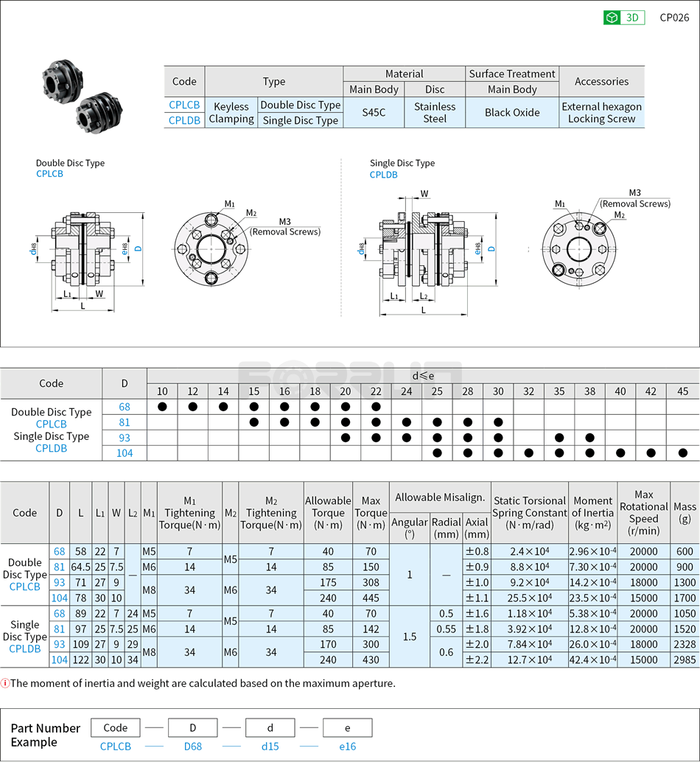Click the Part Number Example label
The width and height of the screenshot is (700, 762).
point(45,735)
